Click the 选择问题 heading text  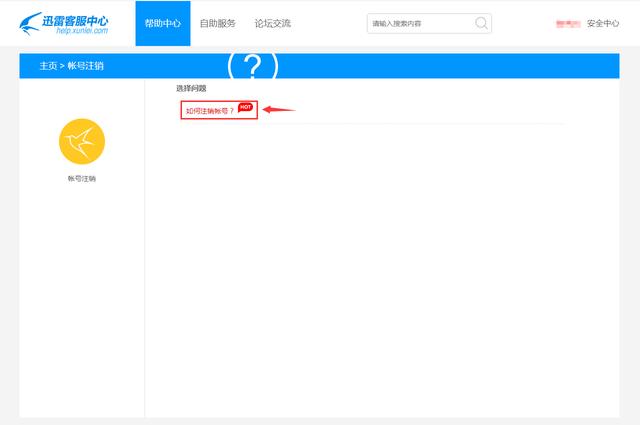tap(191, 89)
